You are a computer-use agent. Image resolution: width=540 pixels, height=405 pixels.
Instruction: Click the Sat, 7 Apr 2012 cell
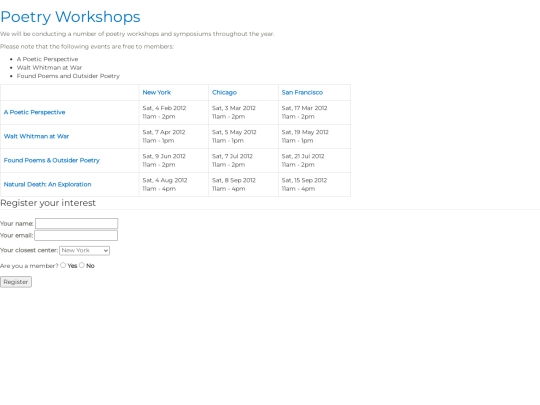(174, 136)
